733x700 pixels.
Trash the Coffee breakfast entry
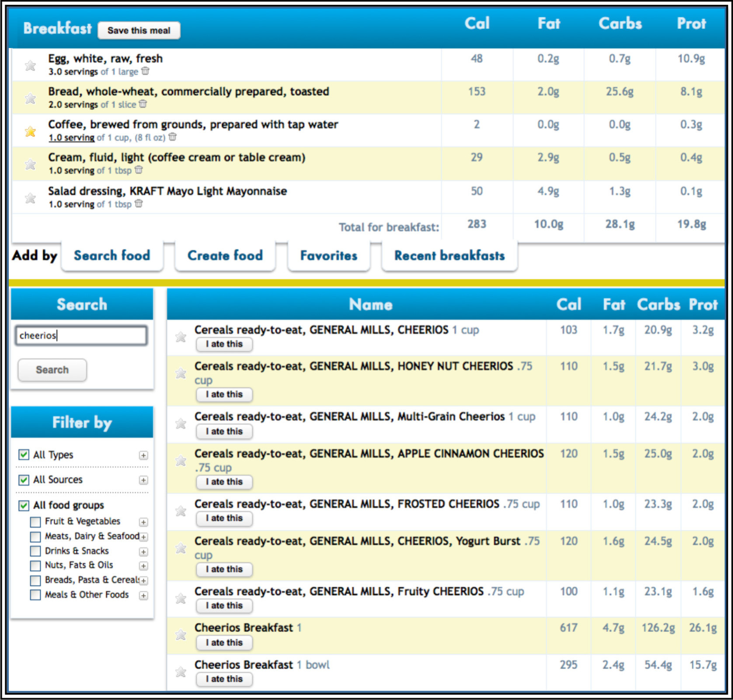pos(173,137)
